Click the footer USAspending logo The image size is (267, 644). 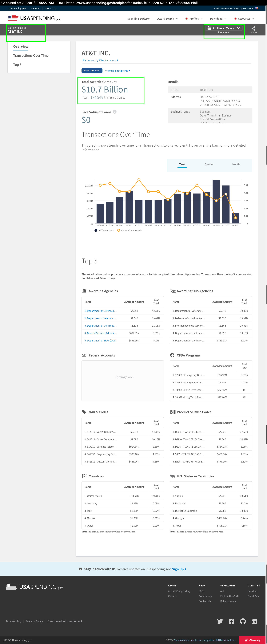34,587
